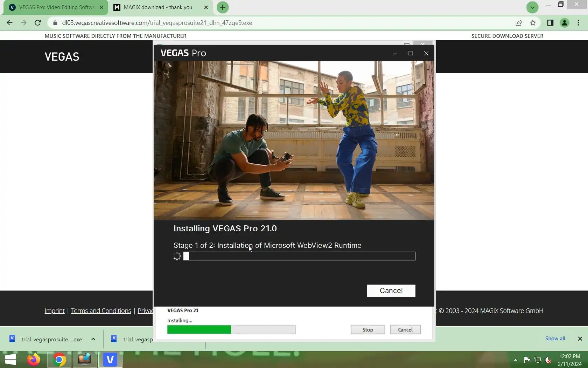The width and height of the screenshot is (588, 368).
Task: Open Chrome from the taskbar
Action: click(59, 360)
